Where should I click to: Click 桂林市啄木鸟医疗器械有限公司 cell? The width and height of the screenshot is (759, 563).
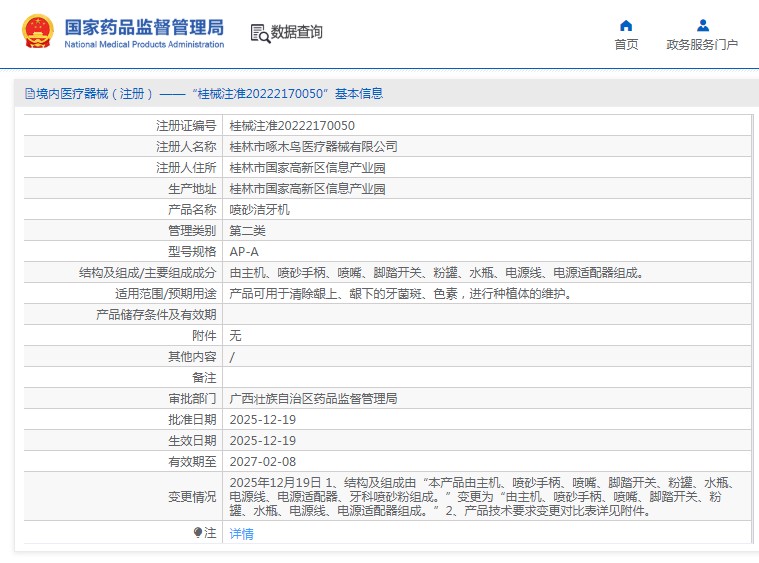[313, 147]
